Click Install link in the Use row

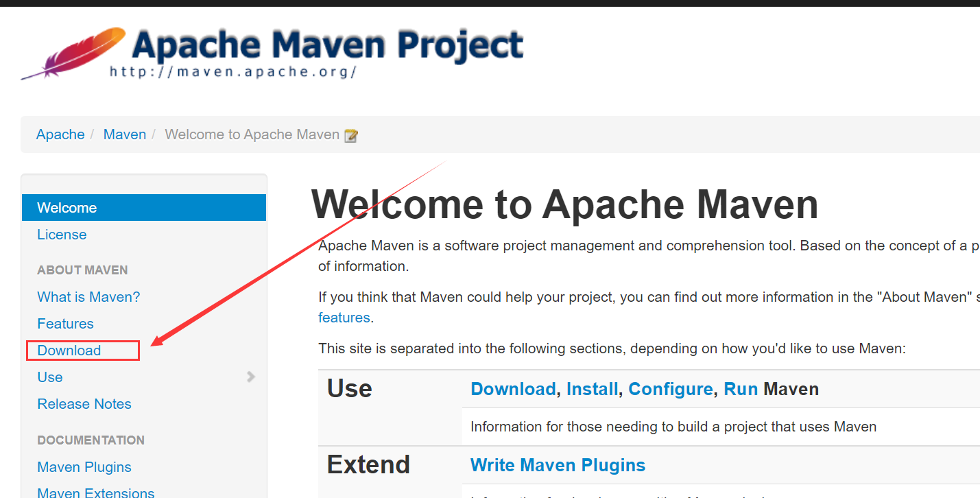pos(592,389)
